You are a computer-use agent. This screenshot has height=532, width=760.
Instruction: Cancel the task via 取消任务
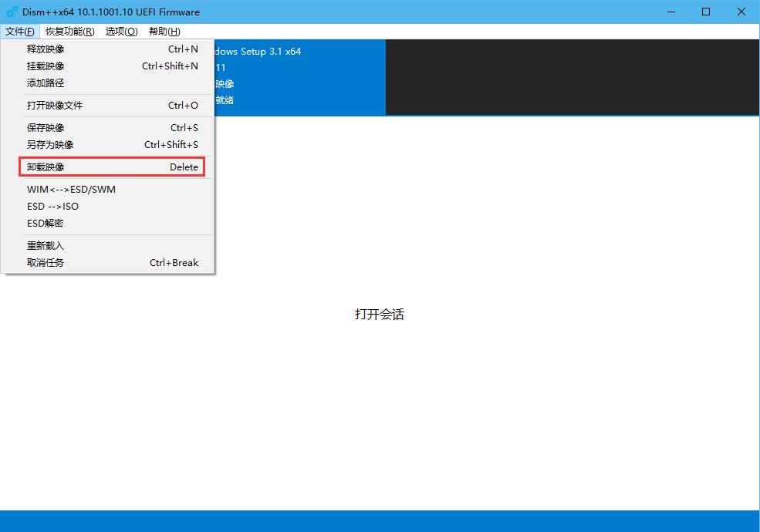coord(46,262)
